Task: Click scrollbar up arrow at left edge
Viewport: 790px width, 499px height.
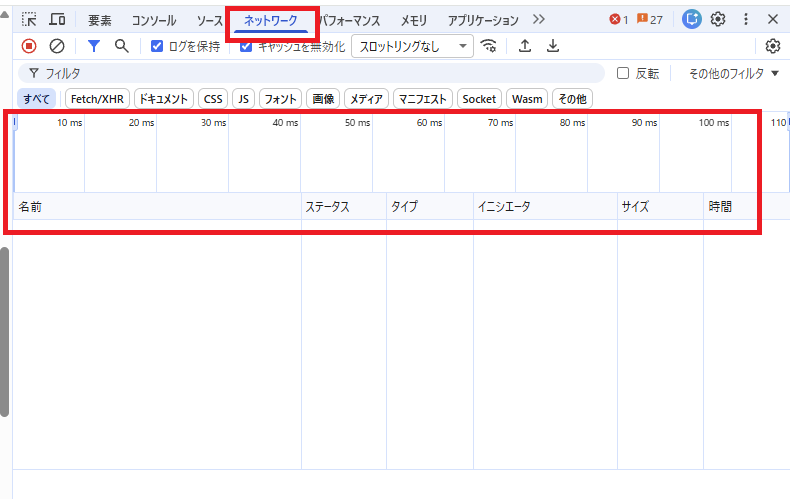Action: (5, 14)
